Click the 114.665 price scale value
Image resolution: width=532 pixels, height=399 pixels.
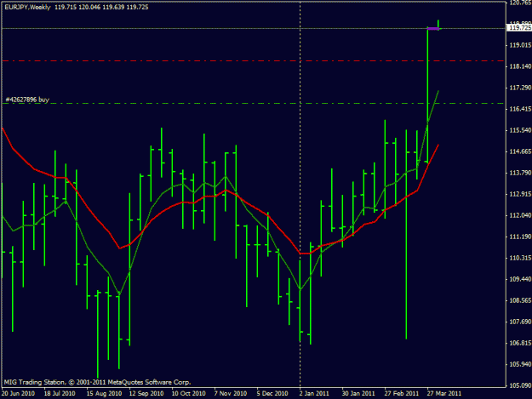520,151
